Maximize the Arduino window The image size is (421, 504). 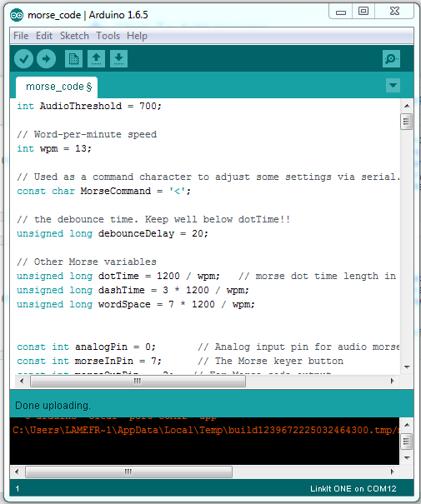pyautogui.click(x=363, y=12)
